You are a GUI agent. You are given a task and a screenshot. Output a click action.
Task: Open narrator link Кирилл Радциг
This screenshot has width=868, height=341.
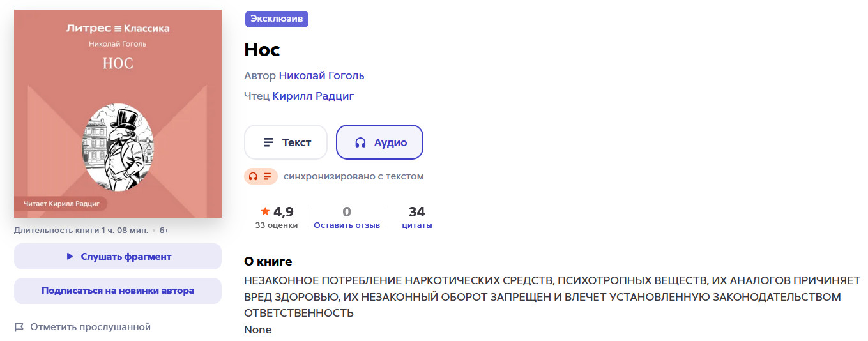tap(313, 96)
